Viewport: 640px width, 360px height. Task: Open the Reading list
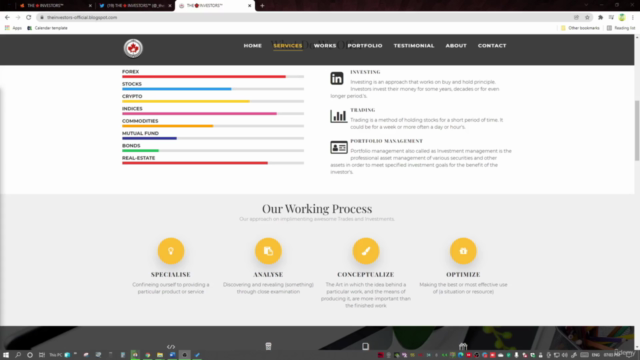click(621, 28)
